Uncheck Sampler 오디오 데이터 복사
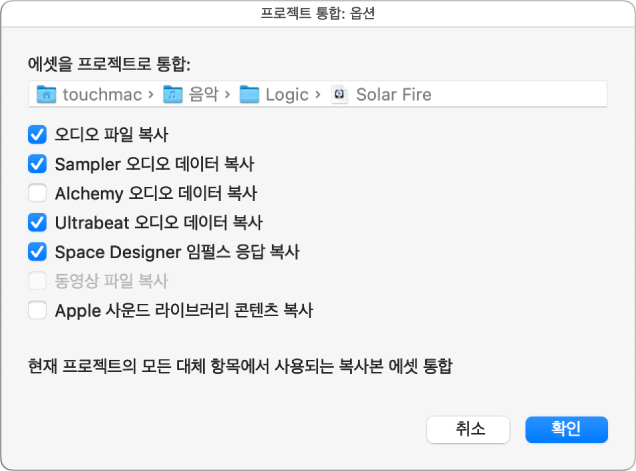 click(38, 163)
